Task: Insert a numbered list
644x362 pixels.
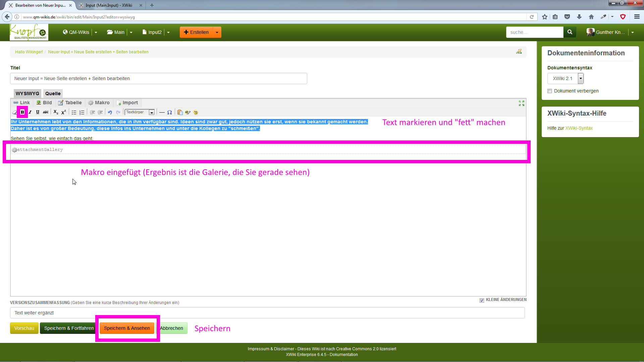Action: [82, 112]
